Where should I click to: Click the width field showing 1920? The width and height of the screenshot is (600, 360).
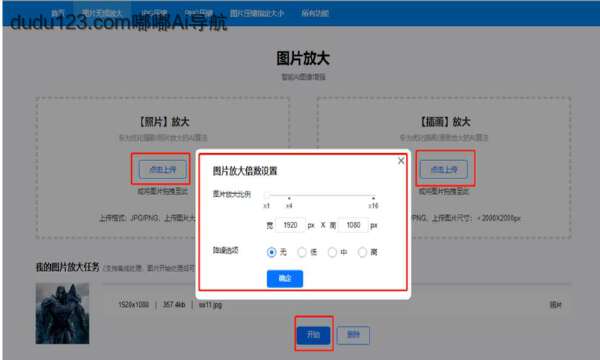click(290, 225)
